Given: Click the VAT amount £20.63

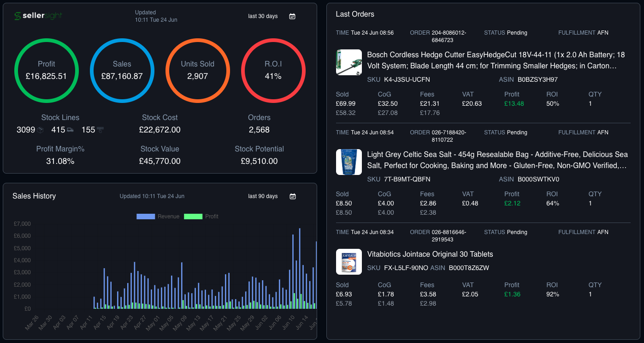Looking at the screenshot, I should tap(472, 104).
